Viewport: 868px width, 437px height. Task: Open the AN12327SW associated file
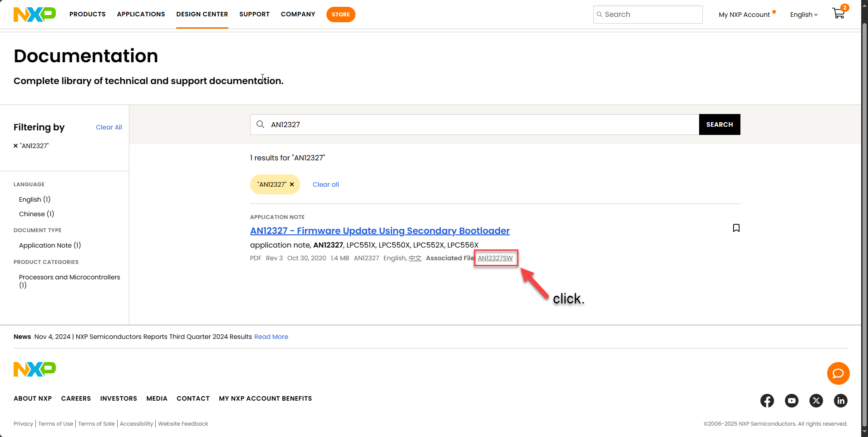click(x=495, y=258)
